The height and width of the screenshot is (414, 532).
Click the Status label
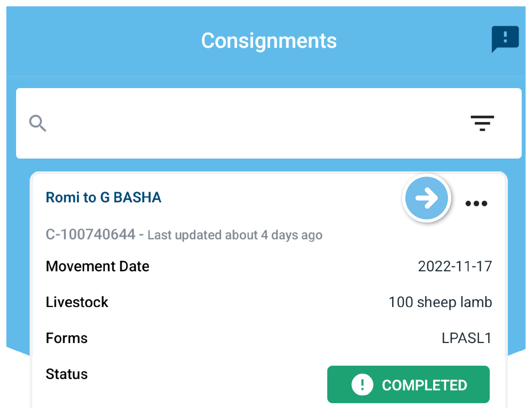(67, 374)
